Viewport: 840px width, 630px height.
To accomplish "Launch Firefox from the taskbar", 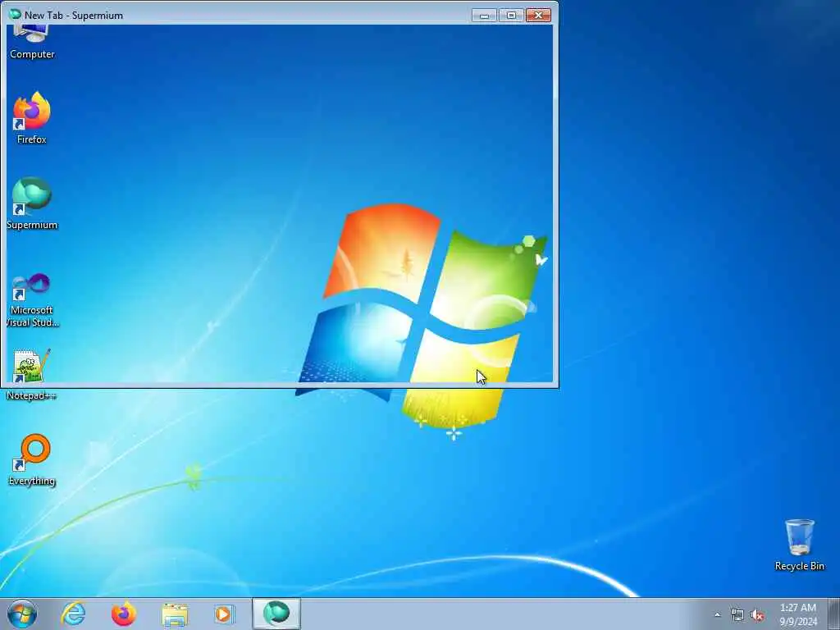I will [124, 614].
